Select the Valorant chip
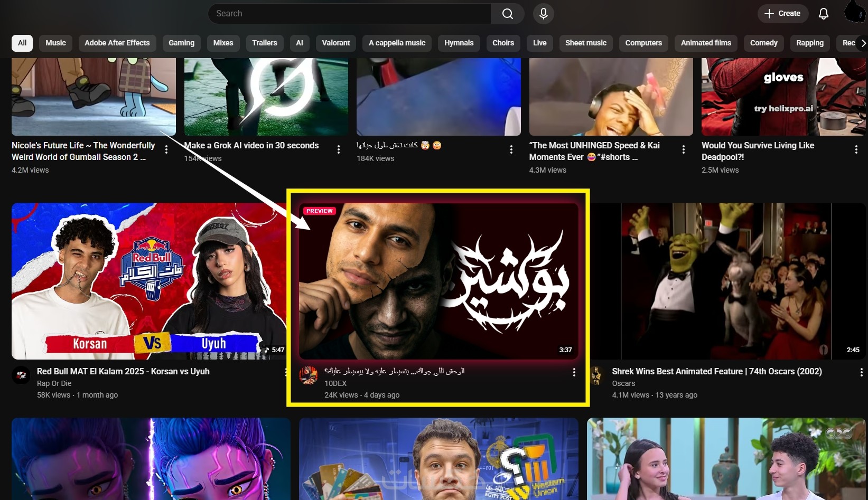The height and width of the screenshot is (500, 868). [x=336, y=43]
